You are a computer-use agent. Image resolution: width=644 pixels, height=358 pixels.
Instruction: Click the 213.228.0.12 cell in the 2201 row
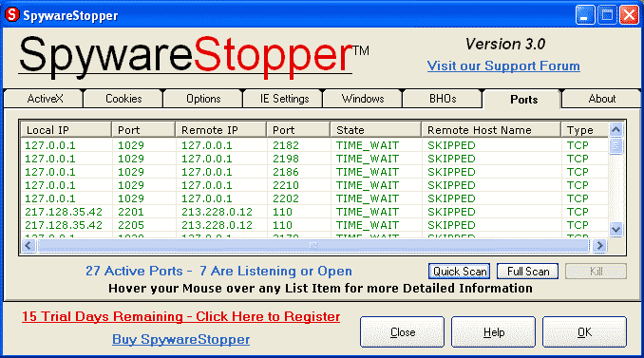[x=217, y=212]
